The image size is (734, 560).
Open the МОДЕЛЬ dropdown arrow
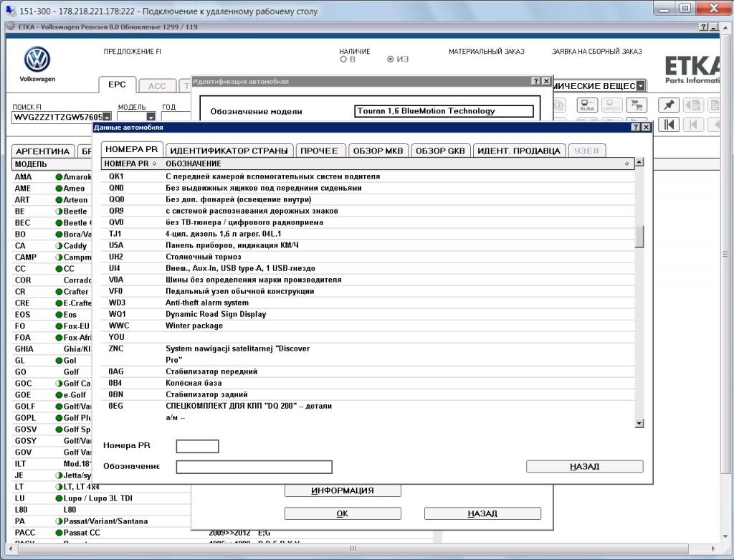151,117
